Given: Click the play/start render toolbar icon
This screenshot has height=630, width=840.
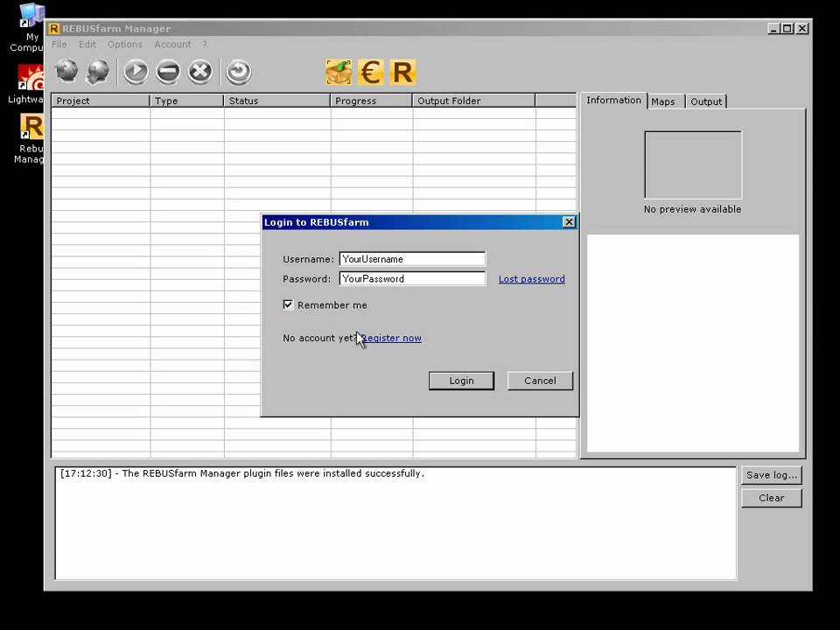Looking at the screenshot, I should (x=136, y=71).
